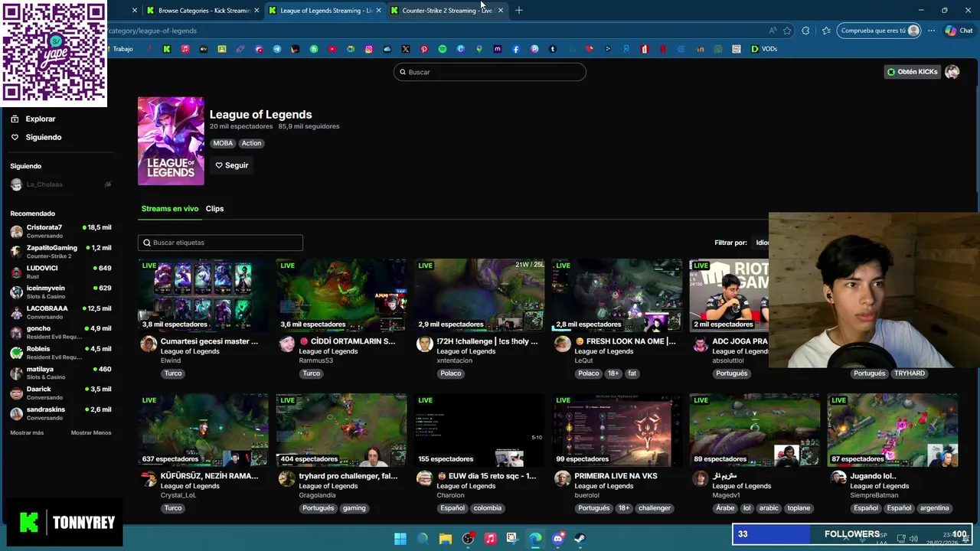Click the Obtén KICKs button
The width and height of the screenshot is (980, 551).
[912, 72]
